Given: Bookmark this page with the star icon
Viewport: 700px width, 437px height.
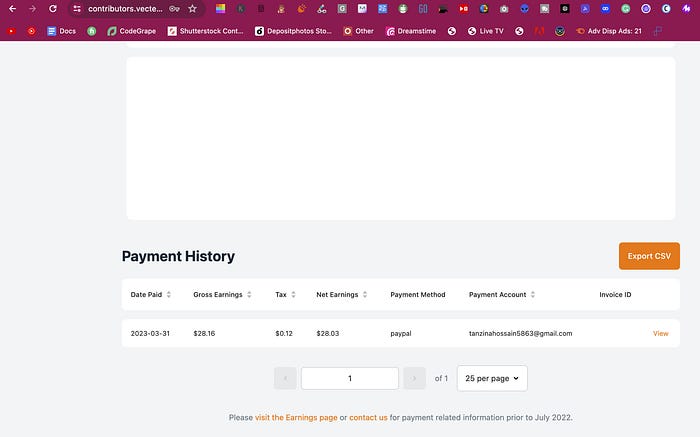Looking at the screenshot, I should coord(192,8).
